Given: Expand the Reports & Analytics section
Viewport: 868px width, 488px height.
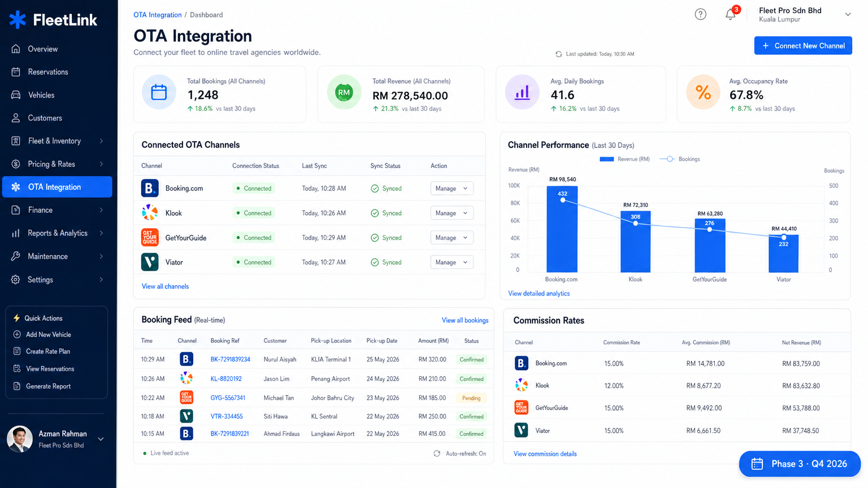Looking at the screenshot, I should point(58,233).
